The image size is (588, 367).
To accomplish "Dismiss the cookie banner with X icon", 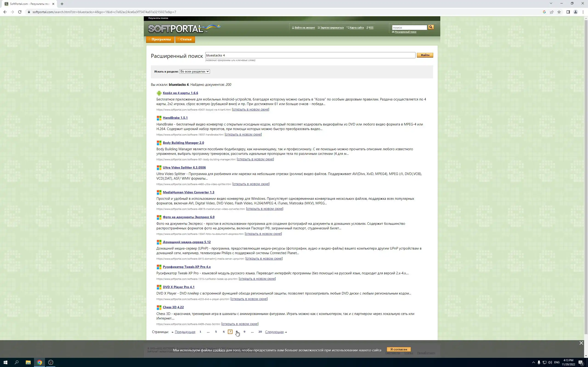I will pos(581,343).
